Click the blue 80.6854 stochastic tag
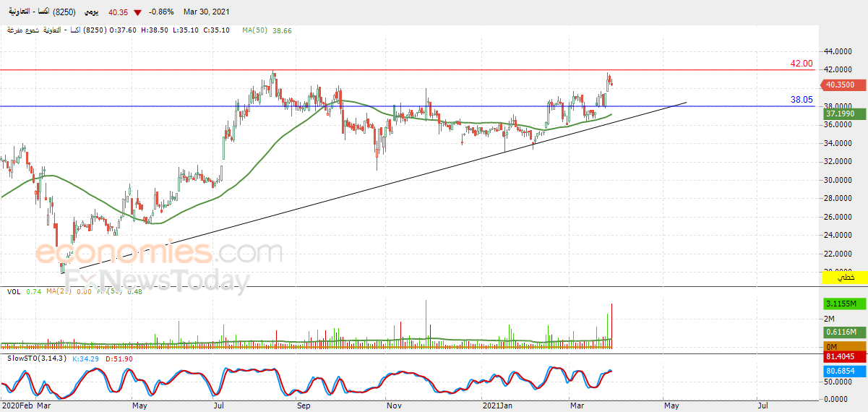868x412 pixels. [844, 371]
